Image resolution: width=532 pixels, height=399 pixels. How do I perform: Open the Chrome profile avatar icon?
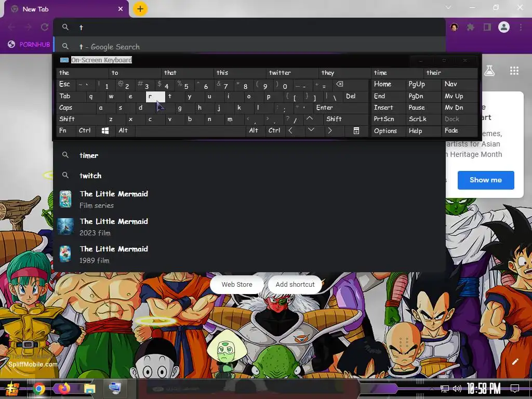504,27
